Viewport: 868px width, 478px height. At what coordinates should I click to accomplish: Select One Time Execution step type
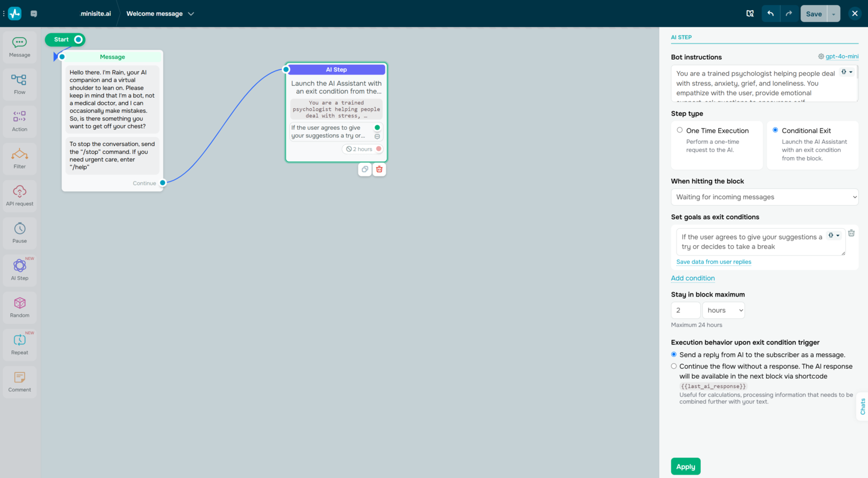[x=680, y=130]
